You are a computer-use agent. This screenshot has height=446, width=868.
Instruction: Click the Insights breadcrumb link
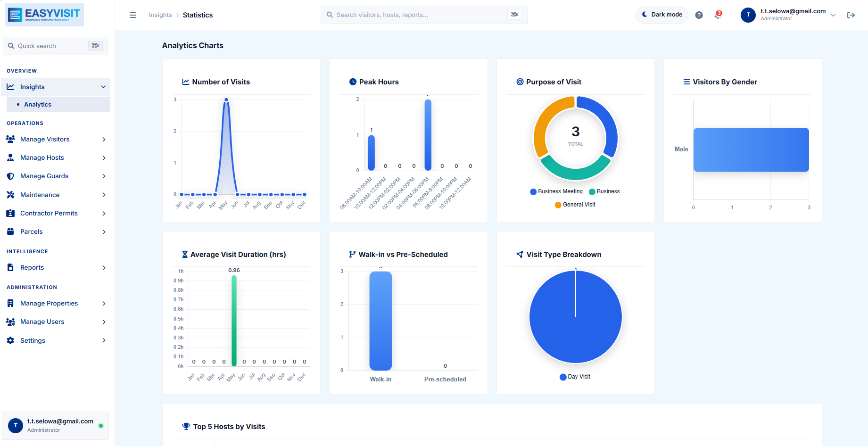[160, 15]
